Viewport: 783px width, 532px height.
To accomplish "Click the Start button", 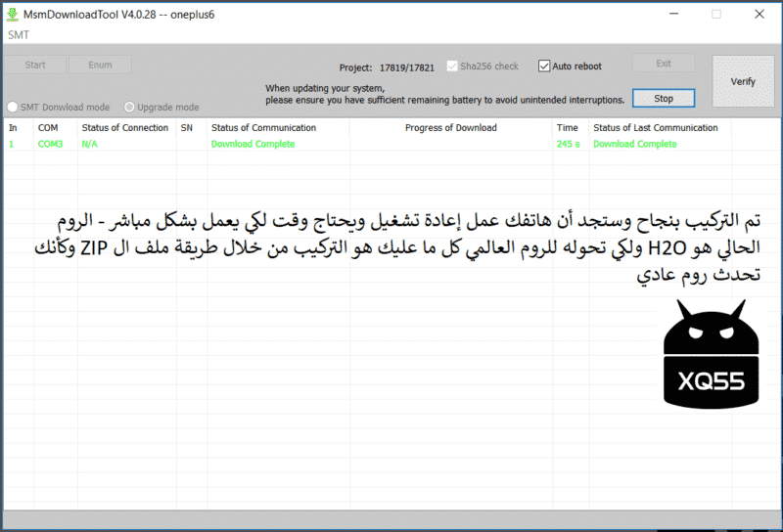I will (x=35, y=65).
